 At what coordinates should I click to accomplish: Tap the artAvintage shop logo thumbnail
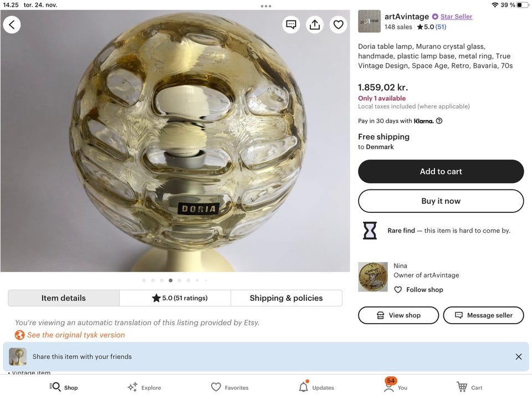click(x=369, y=21)
